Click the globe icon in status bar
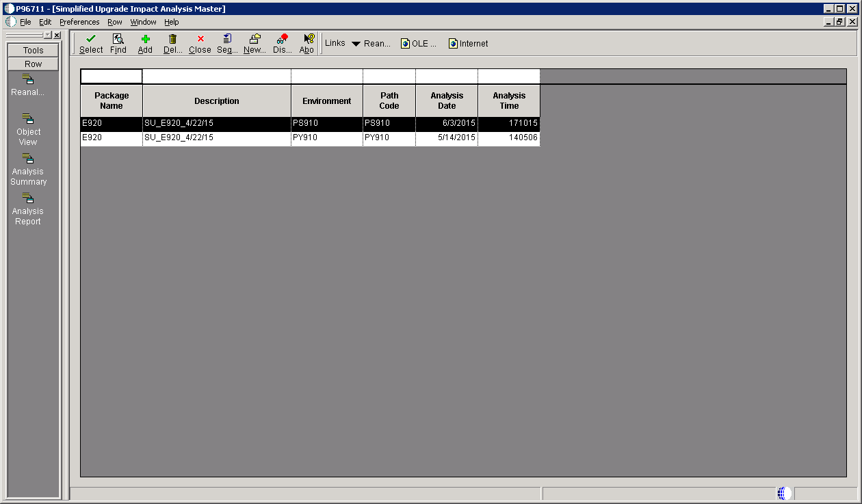The image size is (862, 504). tap(784, 493)
